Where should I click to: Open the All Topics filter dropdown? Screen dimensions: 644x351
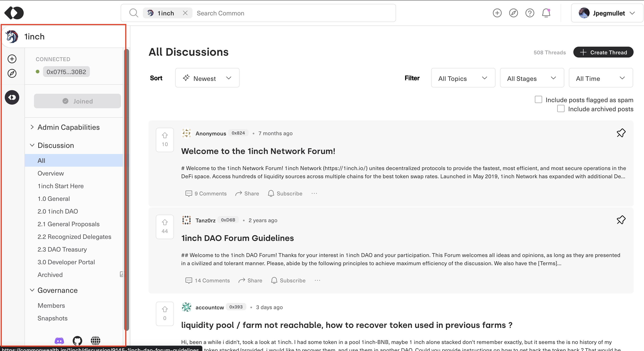click(x=463, y=78)
